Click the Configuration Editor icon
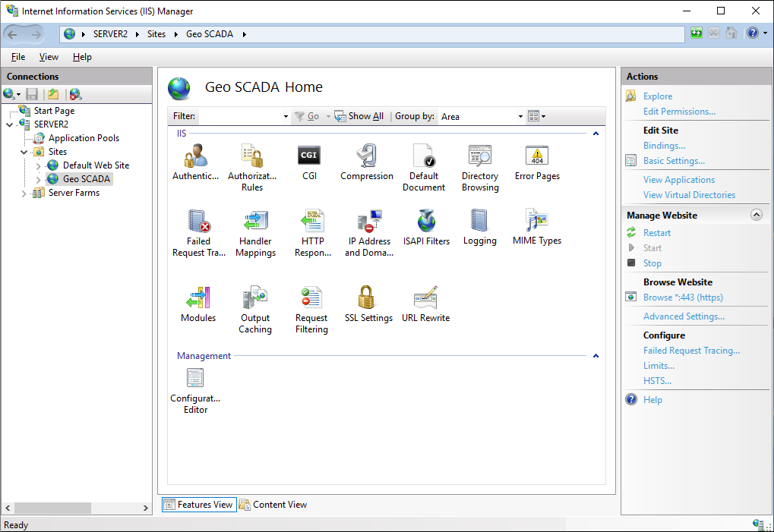This screenshot has height=532, width=774. [195, 378]
